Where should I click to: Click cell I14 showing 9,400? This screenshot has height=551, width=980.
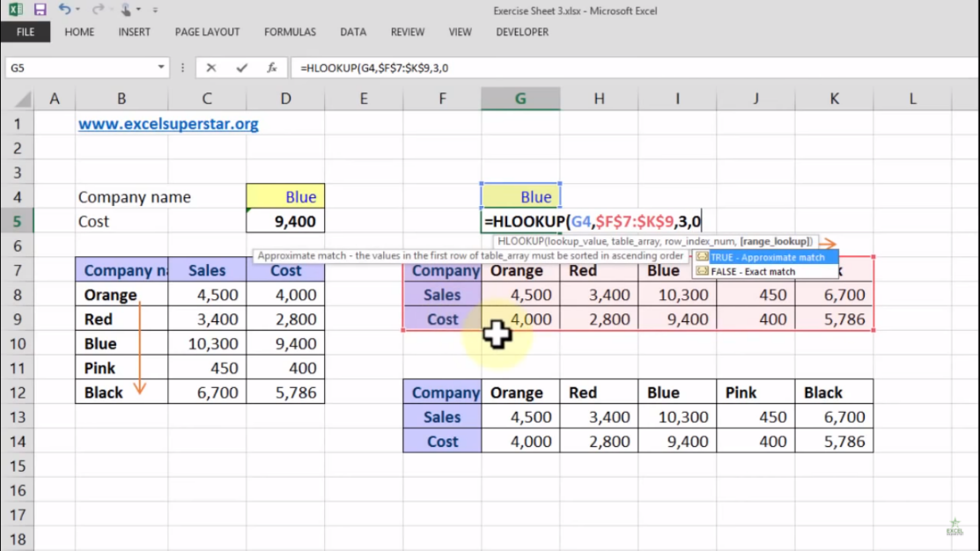pyautogui.click(x=677, y=441)
